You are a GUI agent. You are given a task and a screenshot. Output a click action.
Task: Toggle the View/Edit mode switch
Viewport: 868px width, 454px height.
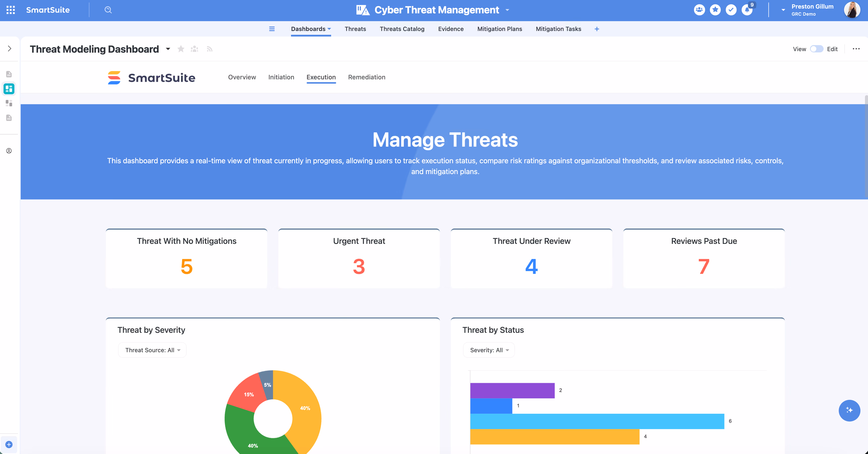(x=817, y=49)
